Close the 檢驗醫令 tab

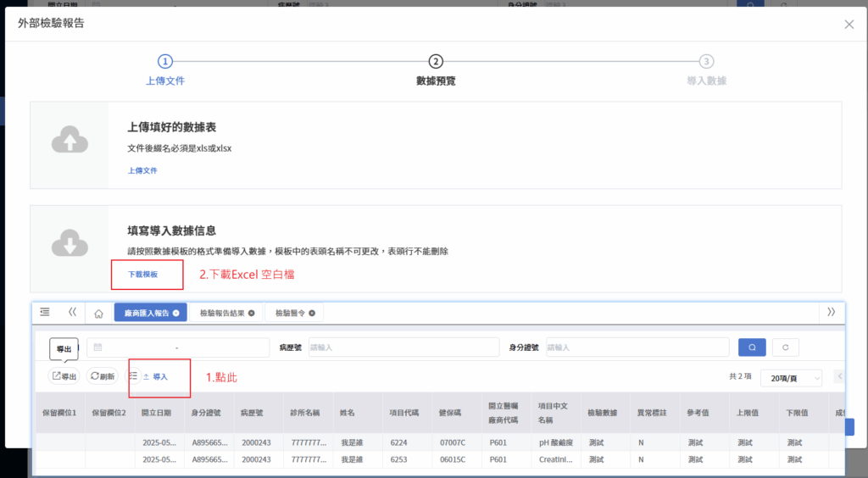[x=312, y=313]
